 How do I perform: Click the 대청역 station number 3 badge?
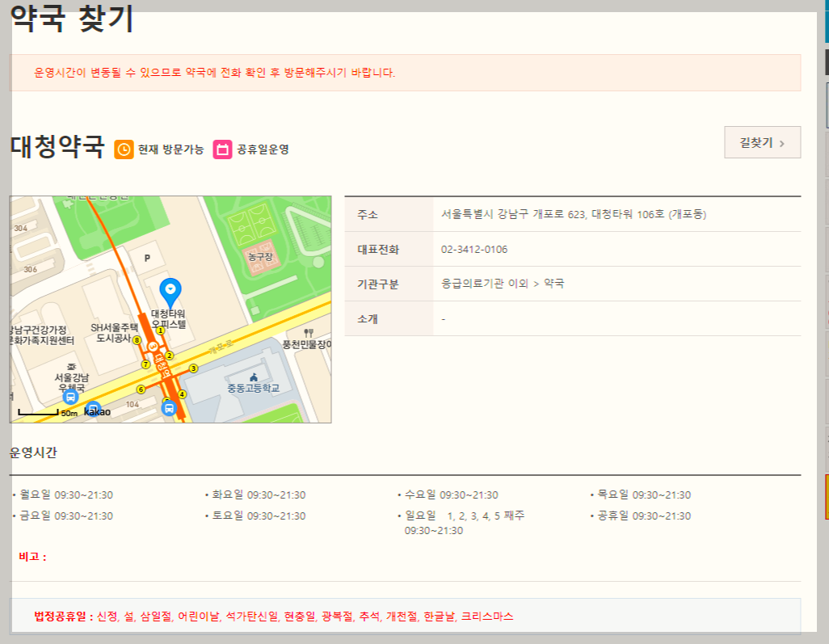coord(153,347)
